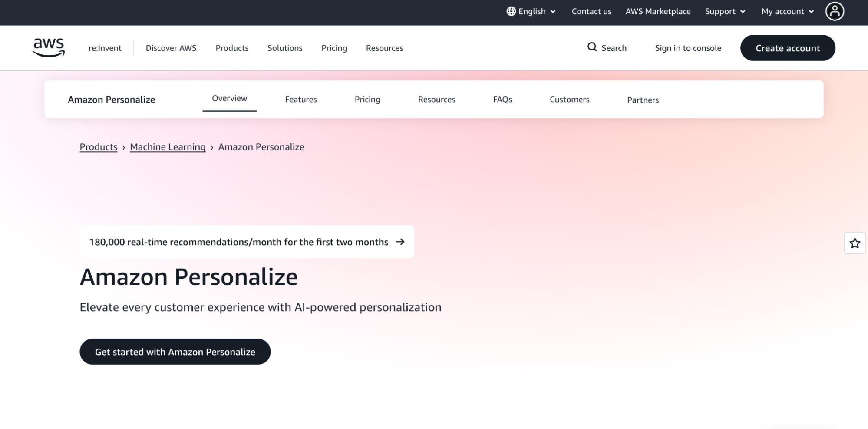Click the Sign in to console link

click(x=688, y=48)
